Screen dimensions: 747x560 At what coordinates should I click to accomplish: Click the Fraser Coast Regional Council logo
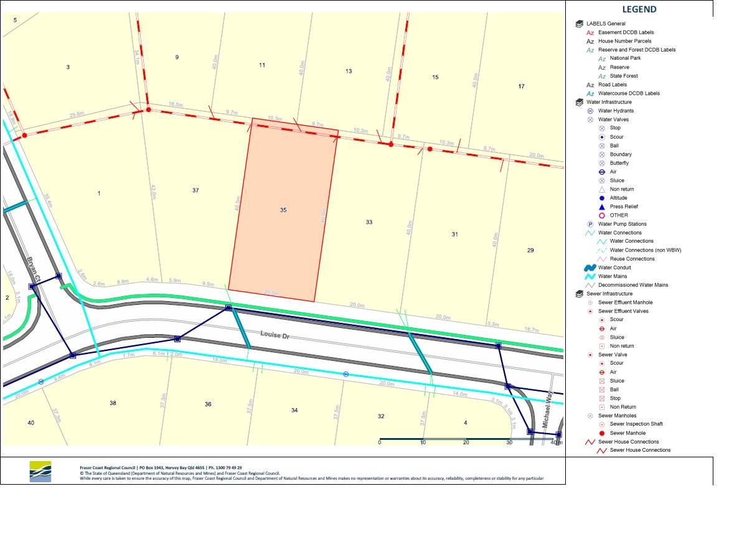tap(41, 472)
